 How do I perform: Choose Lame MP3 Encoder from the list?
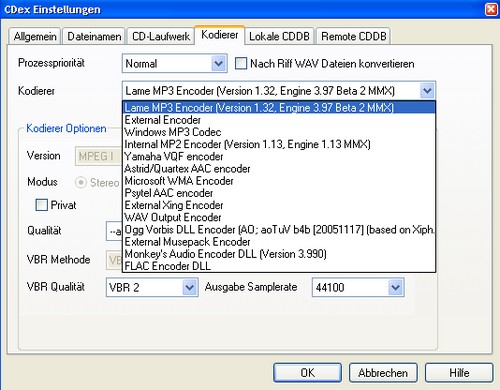pyautogui.click(x=279, y=108)
